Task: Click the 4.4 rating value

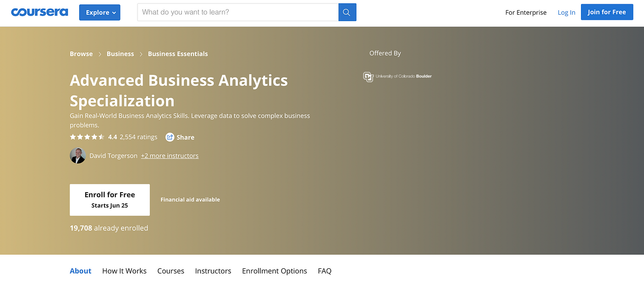Action: (113, 137)
